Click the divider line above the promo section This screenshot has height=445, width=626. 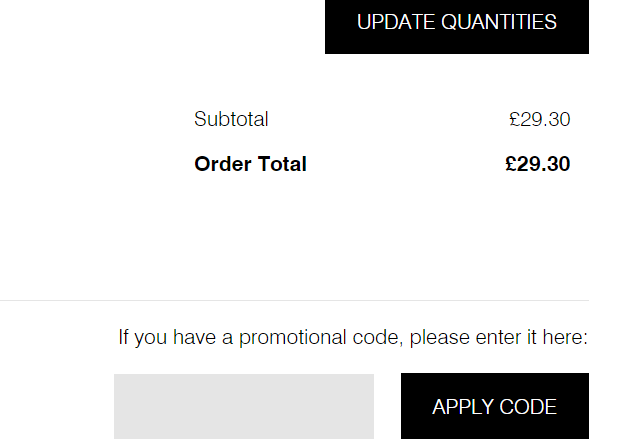(x=294, y=300)
